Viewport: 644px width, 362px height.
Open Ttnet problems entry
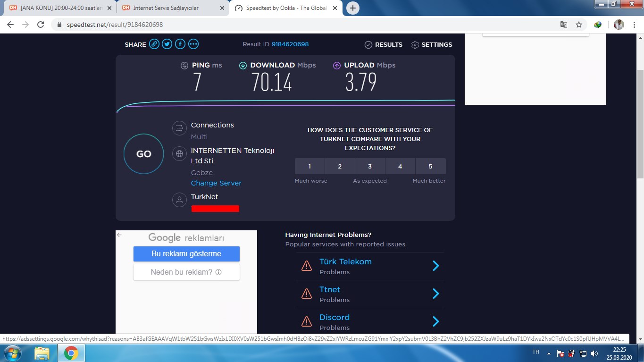(x=370, y=294)
